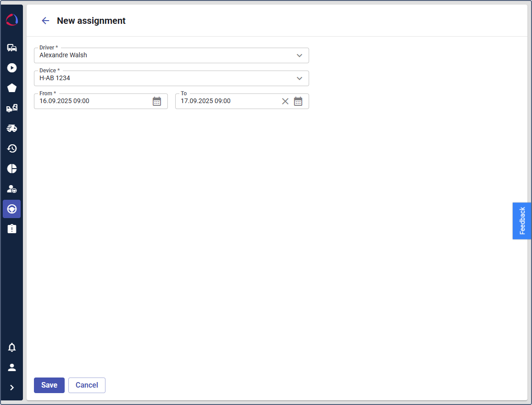Go back using the arrow icon
Screen dimensions: 532x405
(x=45, y=21)
